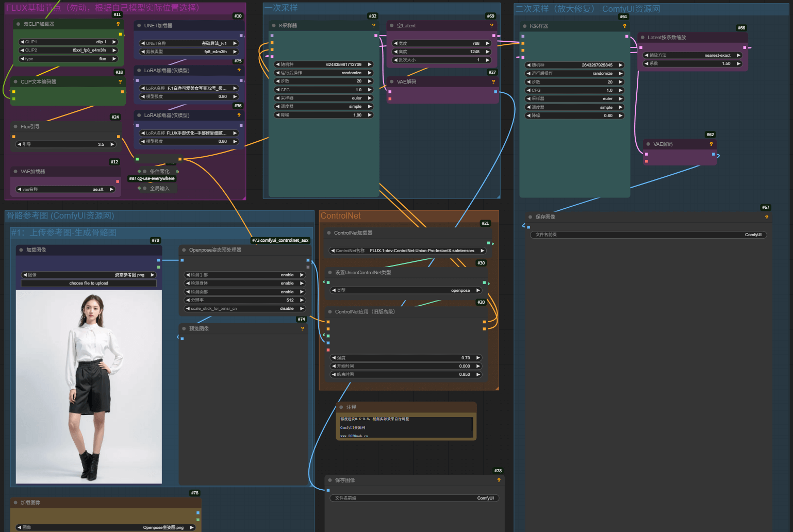The height and width of the screenshot is (532, 793).
Task: Collapse the 双CLIP加载器 node via its title dot
Action: tap(18, 24)
